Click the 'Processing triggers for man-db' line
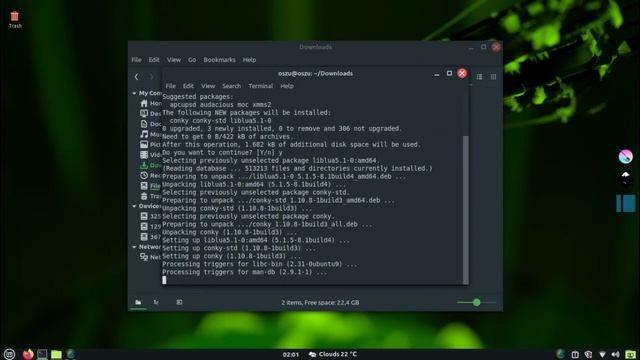 244,272
